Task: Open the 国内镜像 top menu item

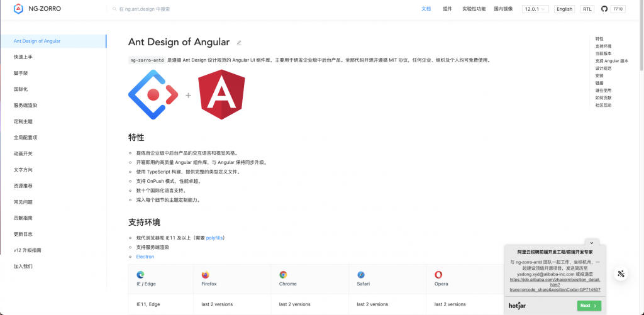Action: coord(503,9)
